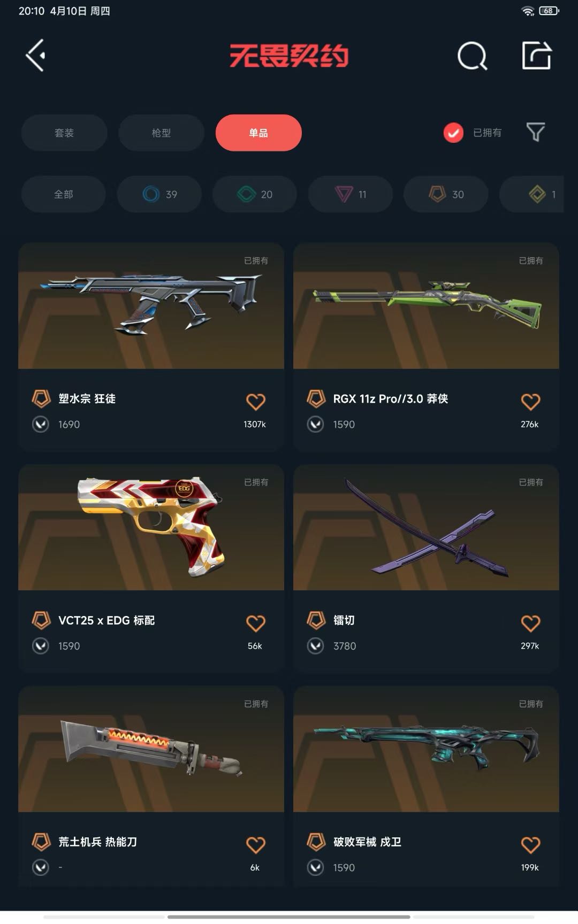Switch to the 枪型 tab

(x=161, y=133)
